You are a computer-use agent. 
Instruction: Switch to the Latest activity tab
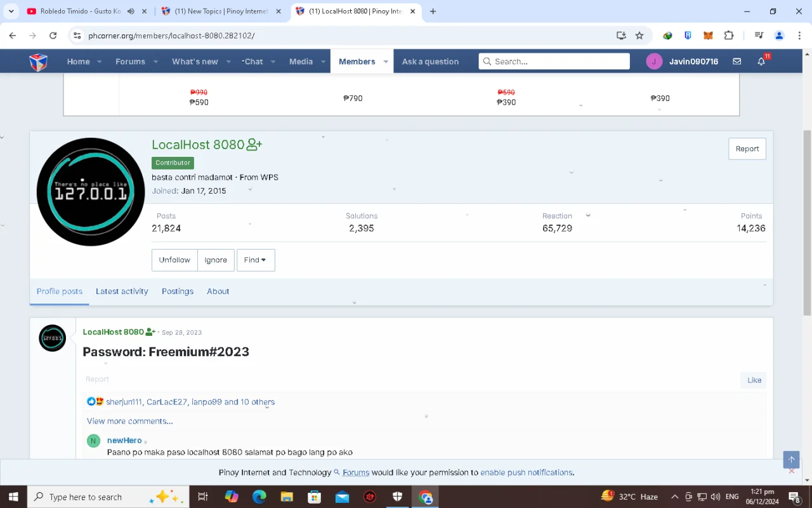click(122, 291)
